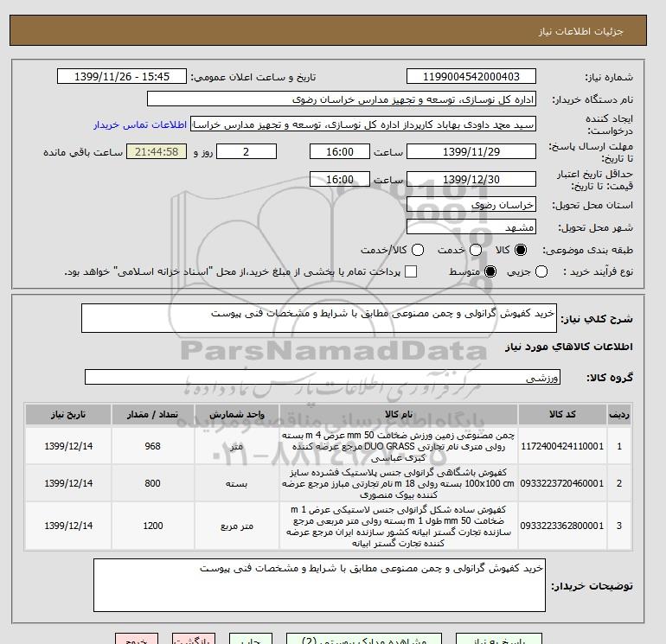
Task: Click the شهر محل تحویل field مشهد
Action: [471, 226]
